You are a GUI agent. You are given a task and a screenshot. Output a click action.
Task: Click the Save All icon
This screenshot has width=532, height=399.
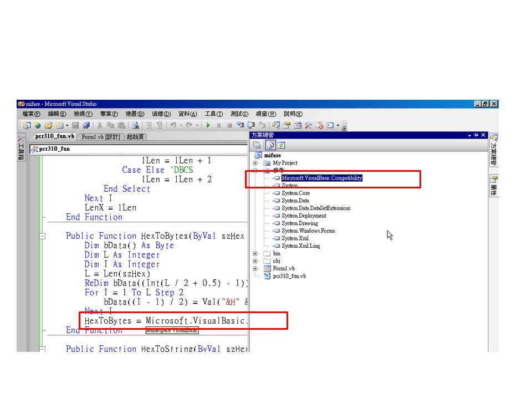click(86, 125)
